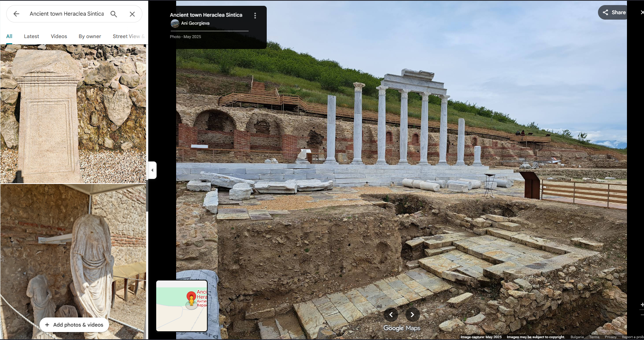Open the Videos tab

click(59, 36)
